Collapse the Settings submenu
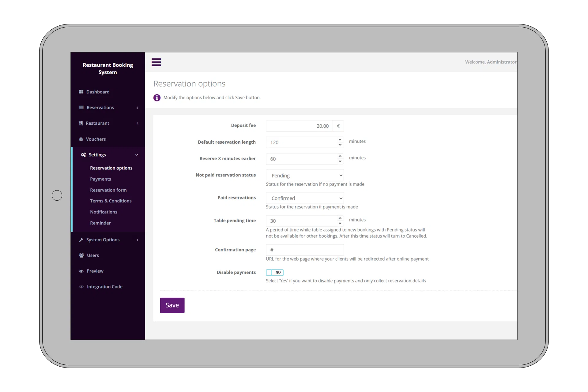The width and height of the screenshot is (588, 392). click(137, 155)
